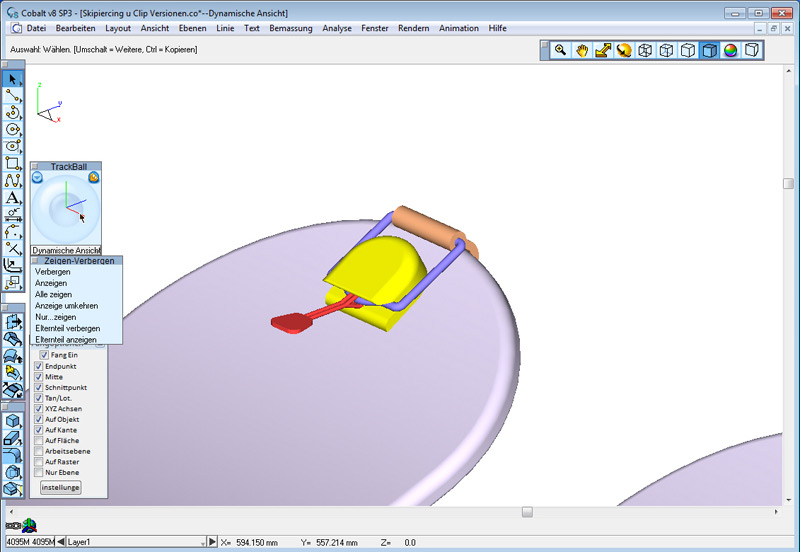This screenshot has height=552, width=800.
Task: Open the Layer1 dropdown list
Action: (209, 542)
